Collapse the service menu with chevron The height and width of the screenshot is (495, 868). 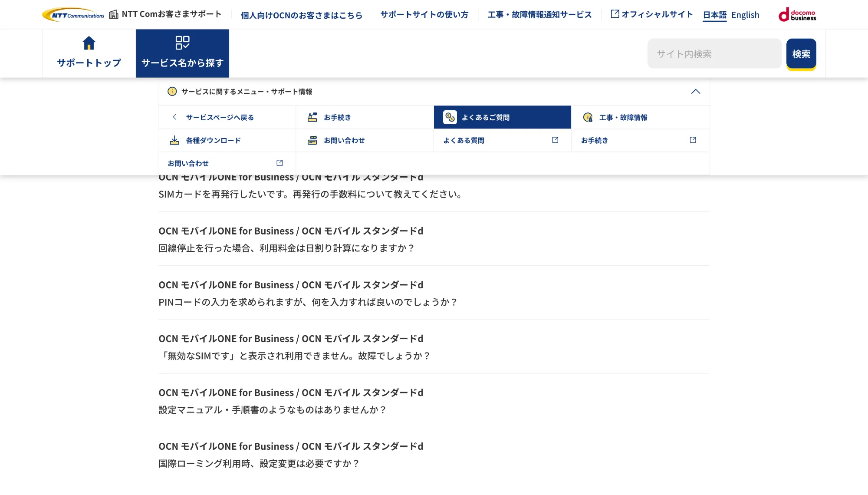pos(695,92)
